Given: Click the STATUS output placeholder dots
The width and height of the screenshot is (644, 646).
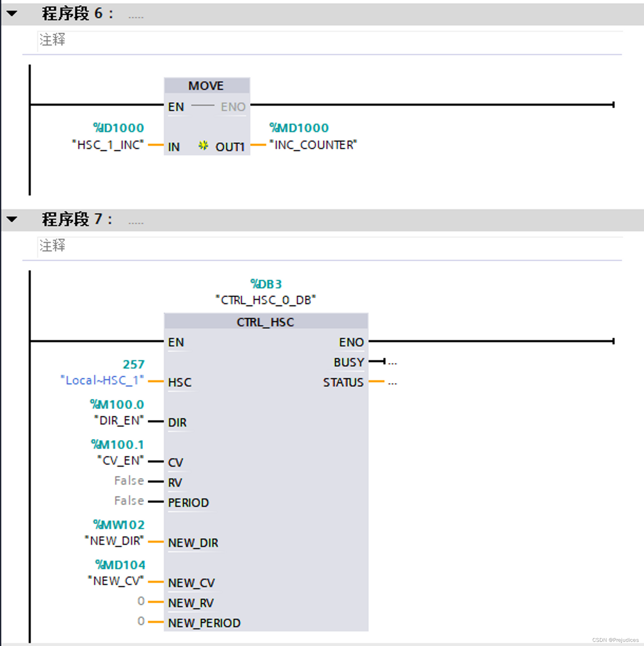Looking at the screenshot, I should 392,383.
